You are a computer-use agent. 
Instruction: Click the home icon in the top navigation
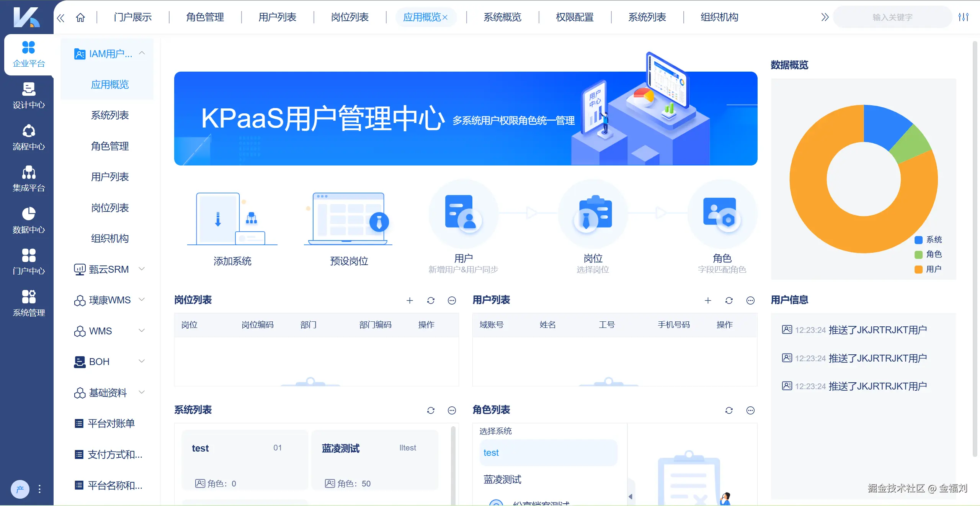pos(80,17)
